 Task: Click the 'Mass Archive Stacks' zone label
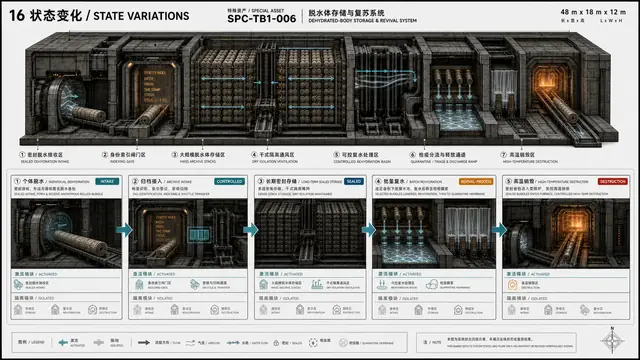[x=198, y=158]
